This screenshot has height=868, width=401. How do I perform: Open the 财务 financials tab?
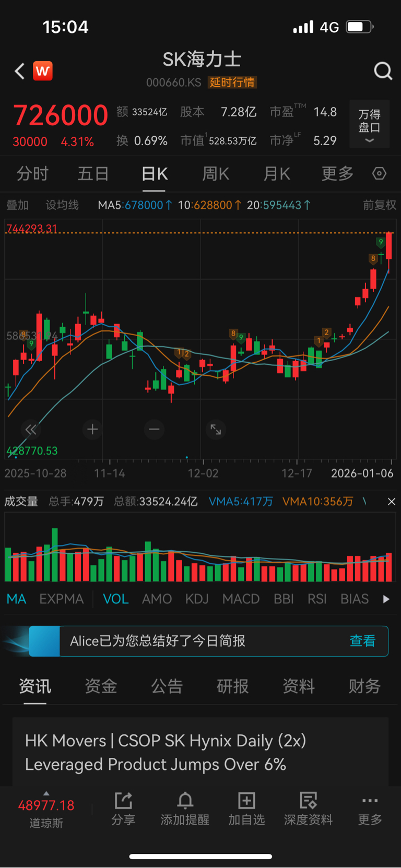(x=364, y=686)
